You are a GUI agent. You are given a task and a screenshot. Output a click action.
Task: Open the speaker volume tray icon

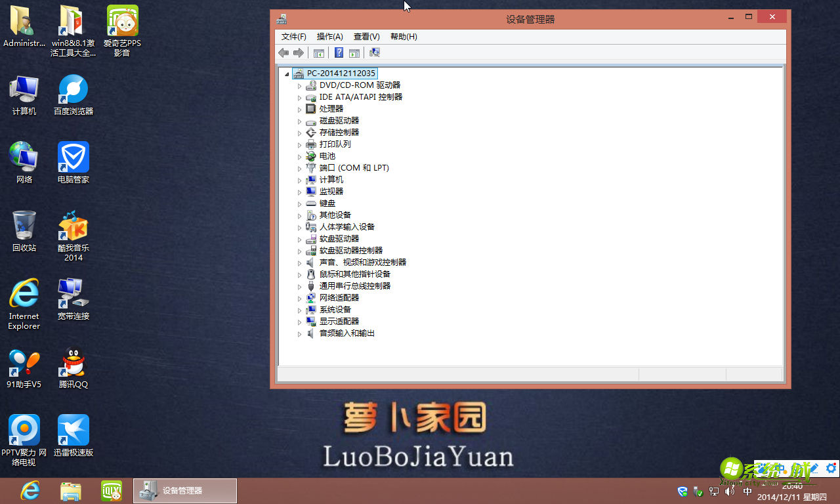[x=728, y=491]
